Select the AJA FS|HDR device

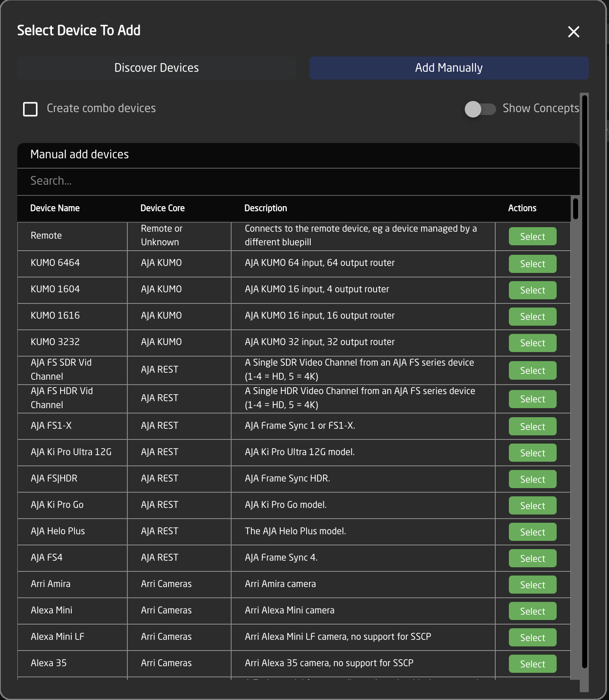pyautogui.click(x=532, y=479)
